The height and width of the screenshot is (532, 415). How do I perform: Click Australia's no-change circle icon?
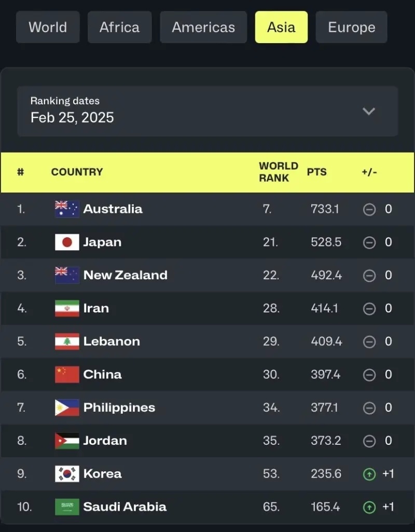(x=369, y=209)
